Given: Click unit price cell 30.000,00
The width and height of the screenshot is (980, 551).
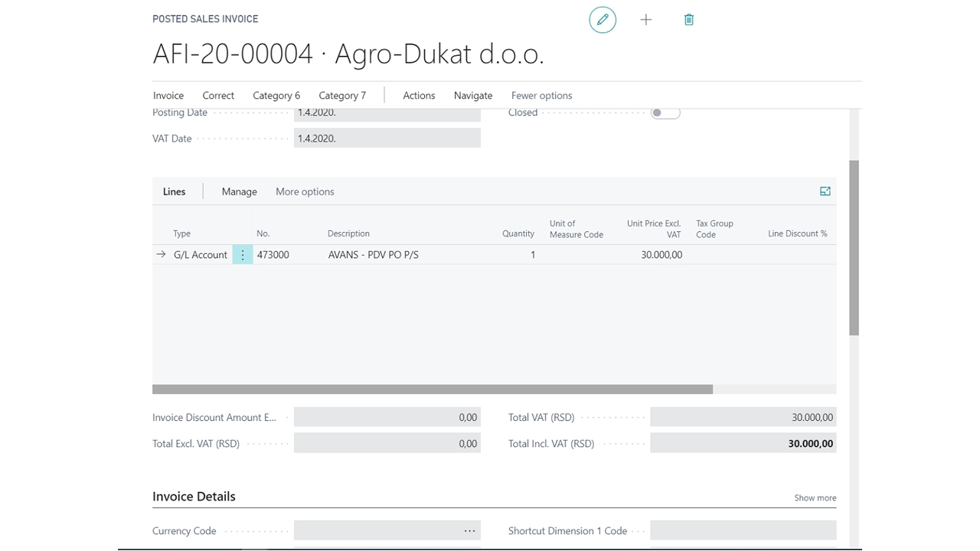Looking at the screenshot, I should click(x=661, y=255).
